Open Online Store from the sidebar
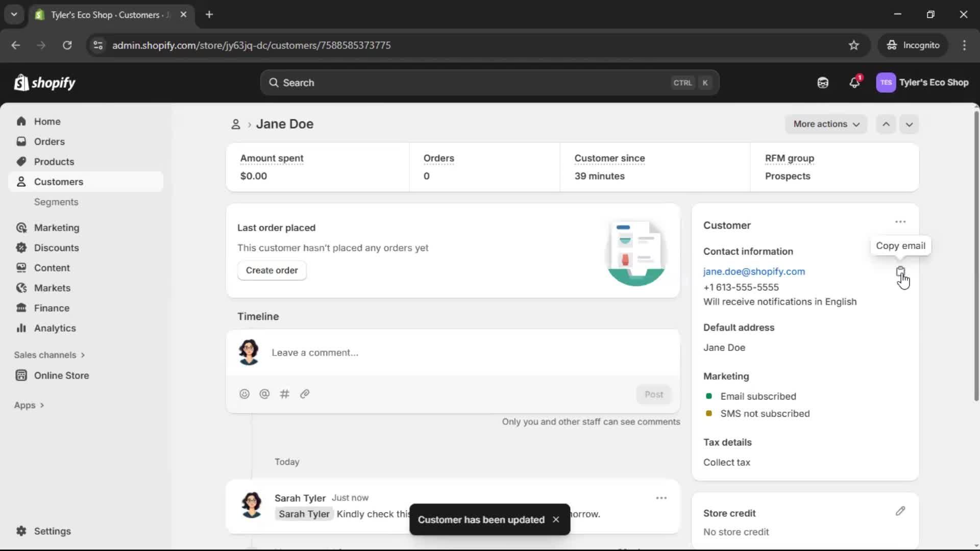 click(61, 375)
